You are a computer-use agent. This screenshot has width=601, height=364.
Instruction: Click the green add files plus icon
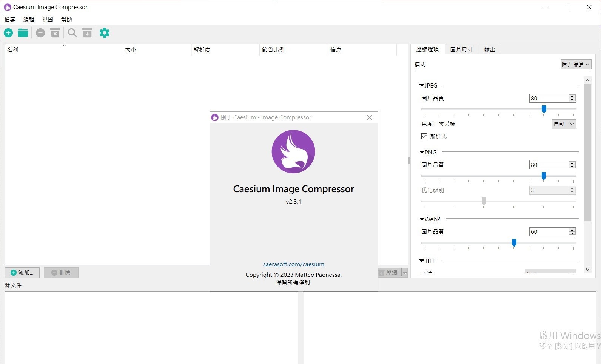tap(8, 33)
